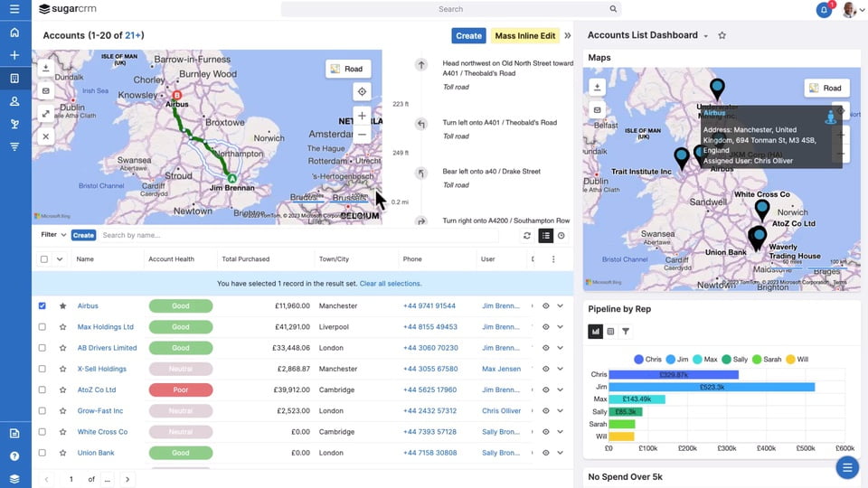The width and height of the screenshot is (868, 488).
Task: Open the help question mark icon
Action: (14, 455)
